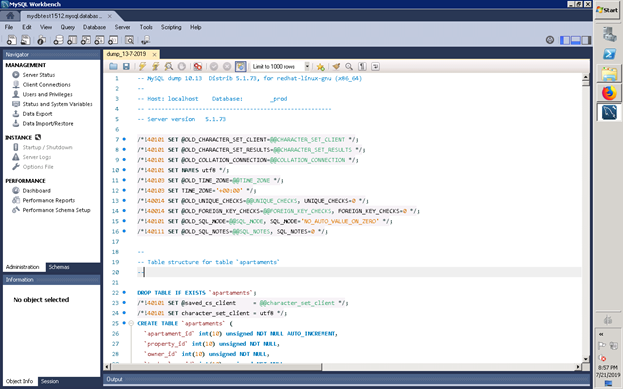Screen dimensions: 623x389
Task: Create a new stored procedure icon
Action: (x=99, y=40)
